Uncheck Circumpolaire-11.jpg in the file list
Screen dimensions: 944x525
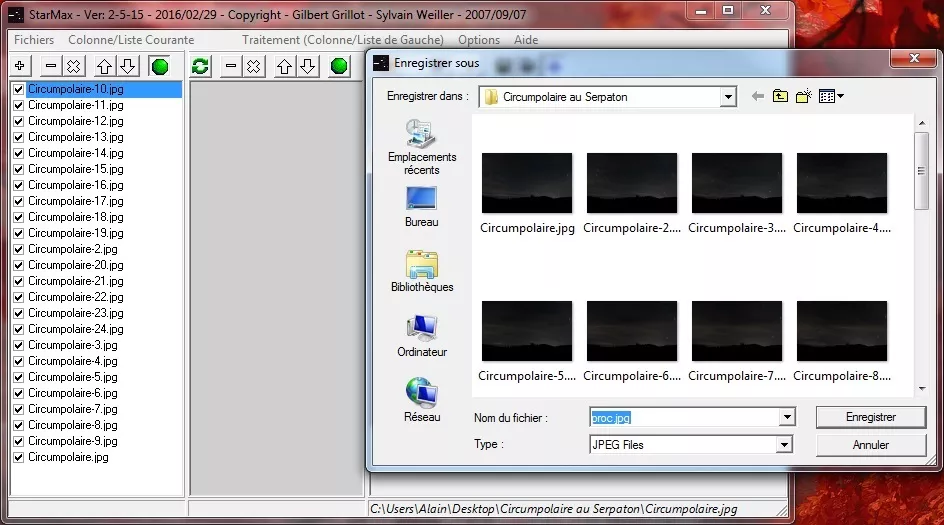[x=18, y=105]
